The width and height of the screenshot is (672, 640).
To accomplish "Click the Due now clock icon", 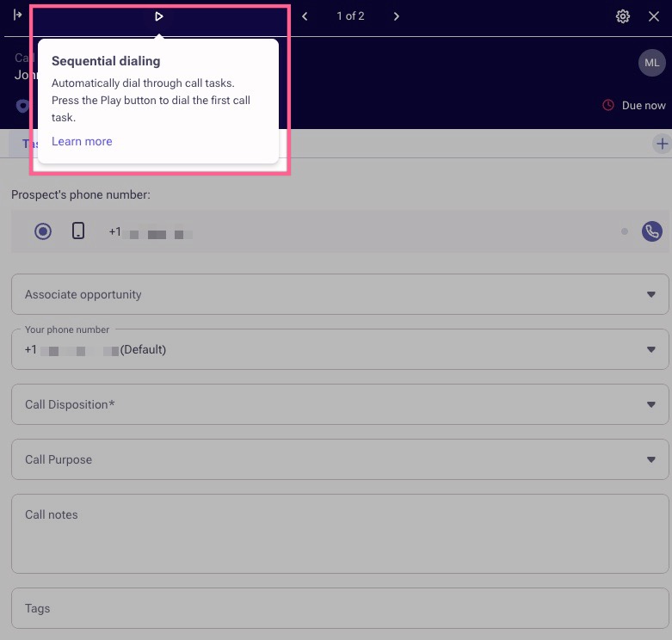I will [607, 105].
